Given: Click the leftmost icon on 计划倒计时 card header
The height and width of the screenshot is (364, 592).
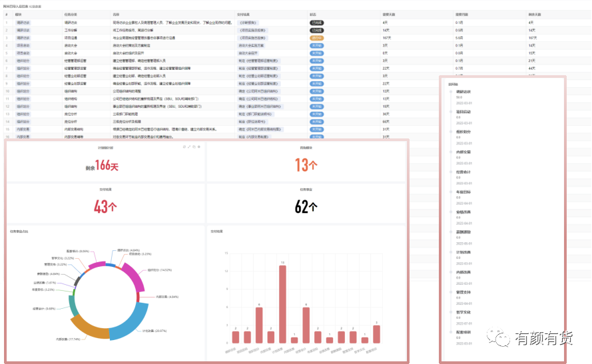Looking at the screenshot, I should [184, 147].
